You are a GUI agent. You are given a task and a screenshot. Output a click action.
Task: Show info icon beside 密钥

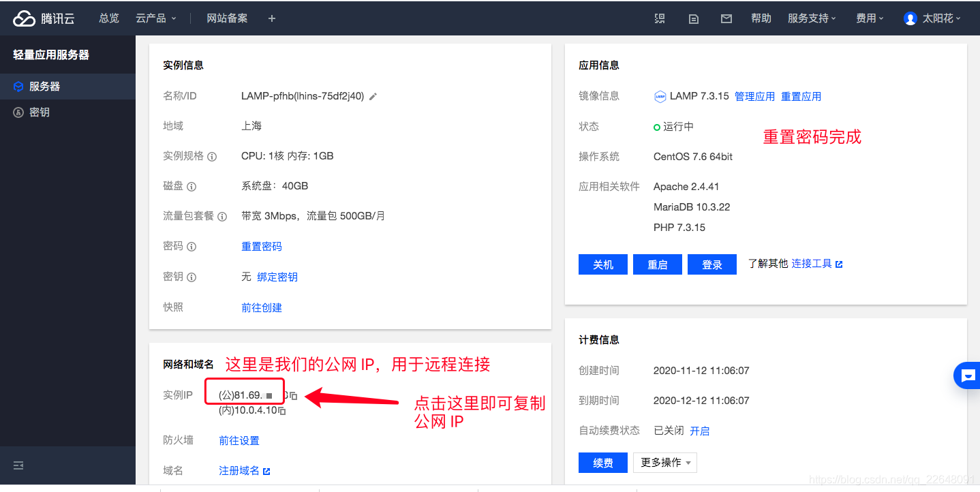(192, 277)
